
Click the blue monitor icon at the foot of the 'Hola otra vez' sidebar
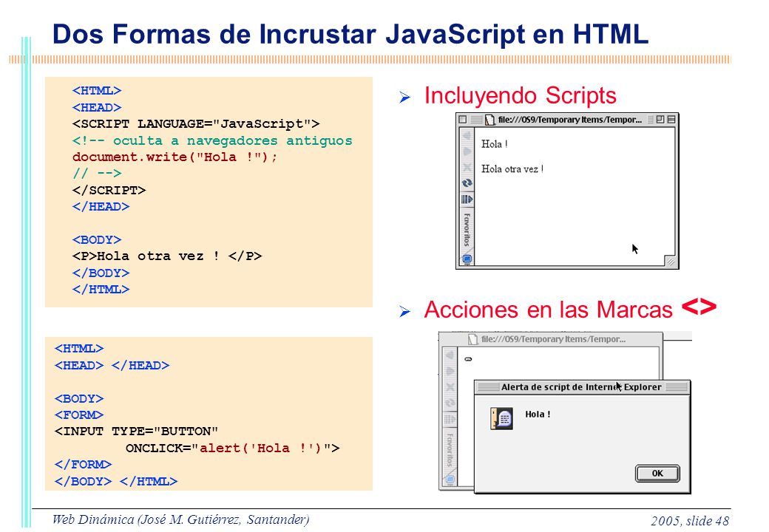pyautogui.click(x=467, y=259)
